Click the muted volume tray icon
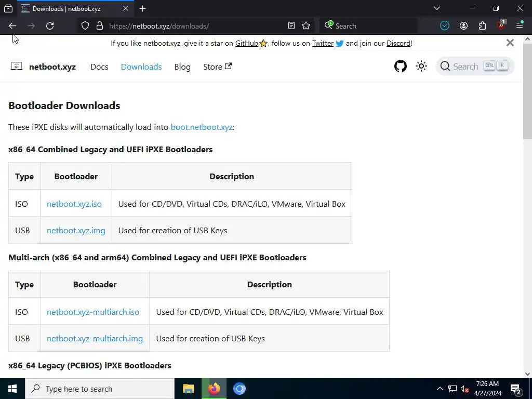This screenshot has width=532, height=399. click(x=464, y=389)
